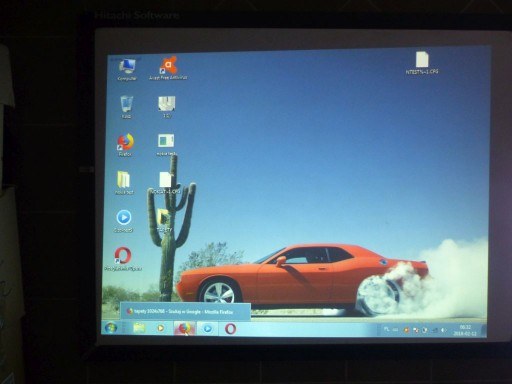Open the PL language indicator in tray
This screenshot has width=512, height=384.
[386, 329]
